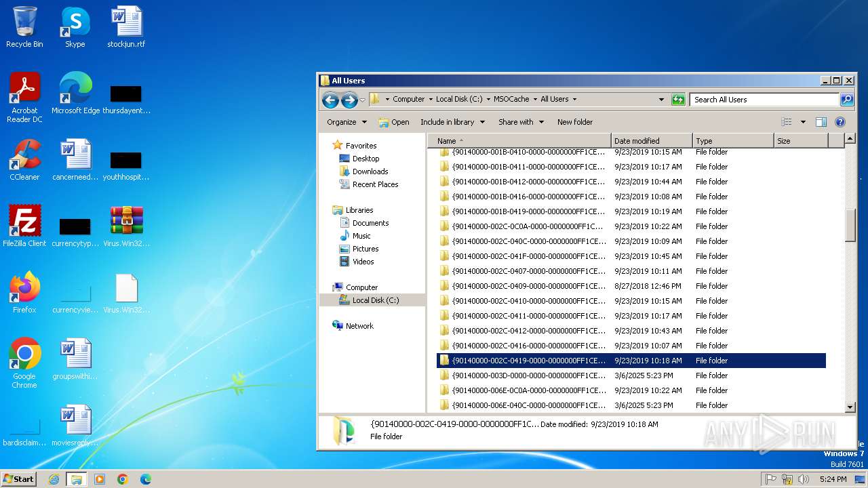Click the Search All Users field
The height and width of the screenshot is (488, 868).
click(x=765, y=100)
